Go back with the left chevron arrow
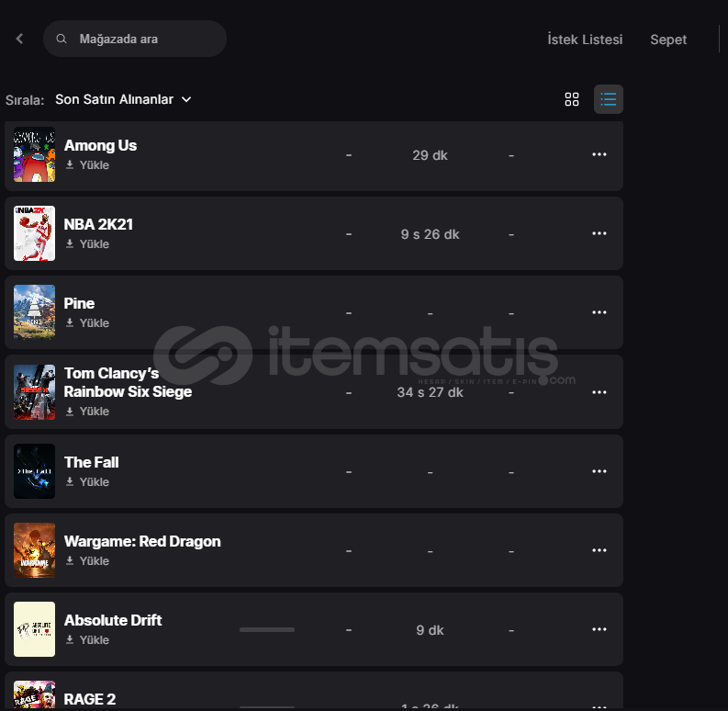Image resolution: width=728 pixels, height=711 pixels. coord(19,39)
